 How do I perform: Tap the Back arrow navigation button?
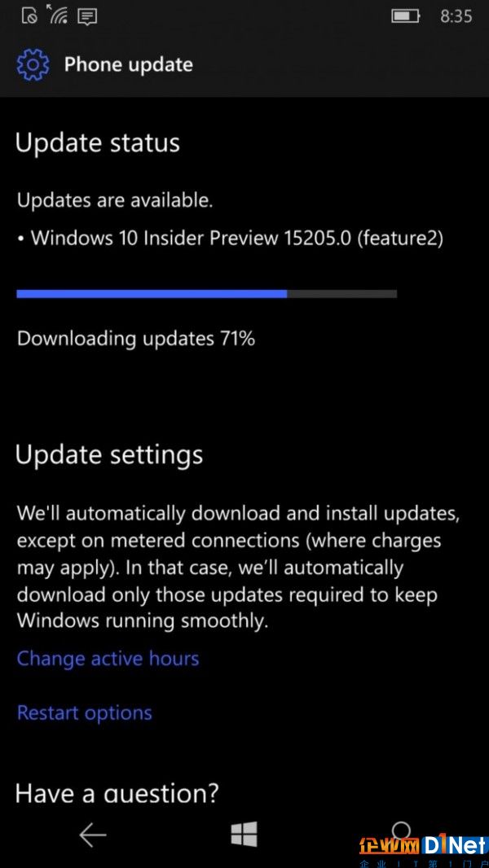[92, 835]
